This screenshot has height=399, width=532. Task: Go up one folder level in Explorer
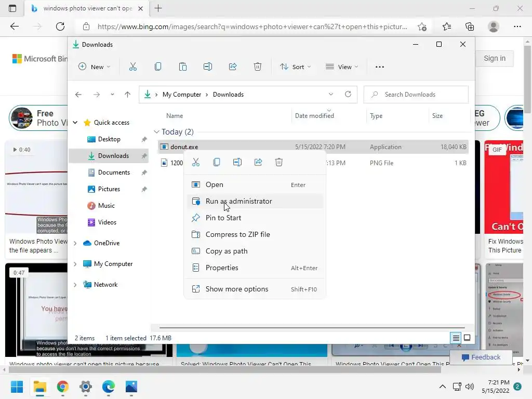[x=128, y=95]
